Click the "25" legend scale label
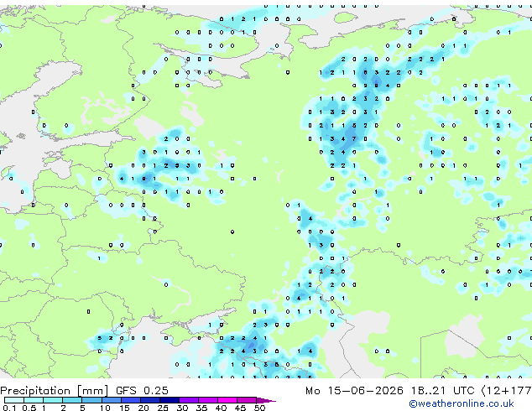532x411 pixels. click(163, 408)
